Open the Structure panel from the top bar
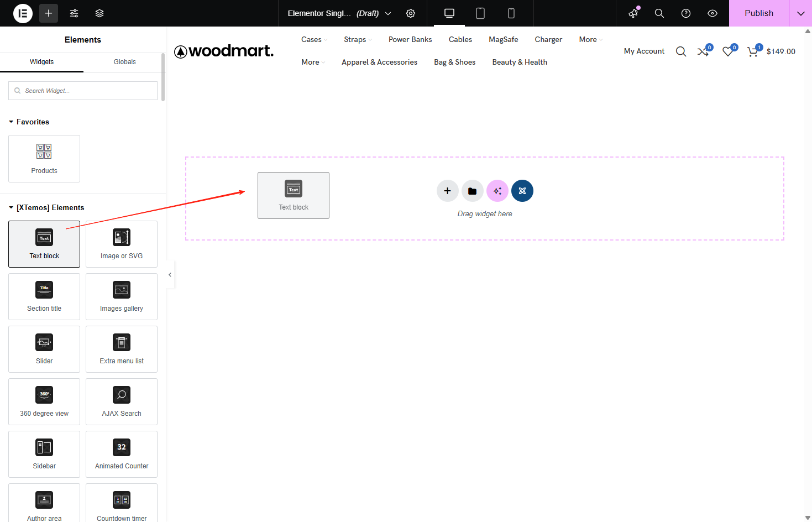This screenshot has height=522, width=812. point(99,13)
